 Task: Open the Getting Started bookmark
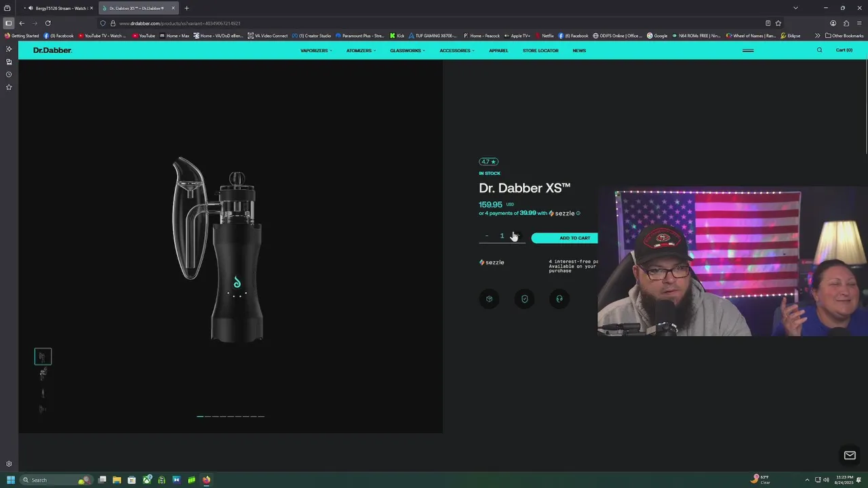click(21, 36)
